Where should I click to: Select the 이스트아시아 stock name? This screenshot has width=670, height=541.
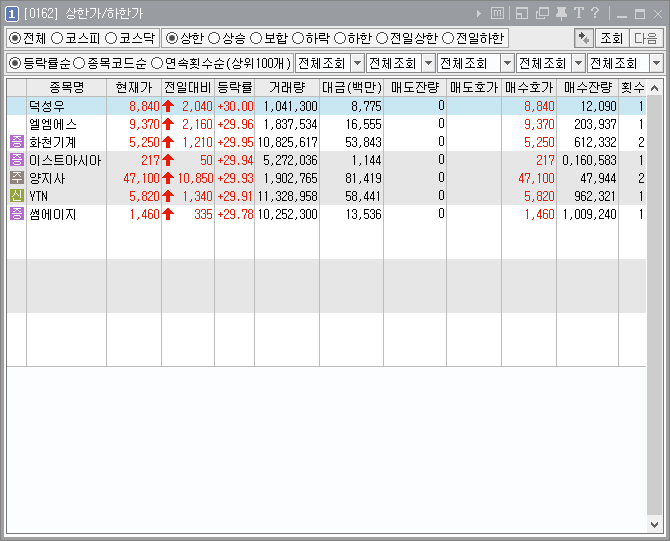click(65, 160)
